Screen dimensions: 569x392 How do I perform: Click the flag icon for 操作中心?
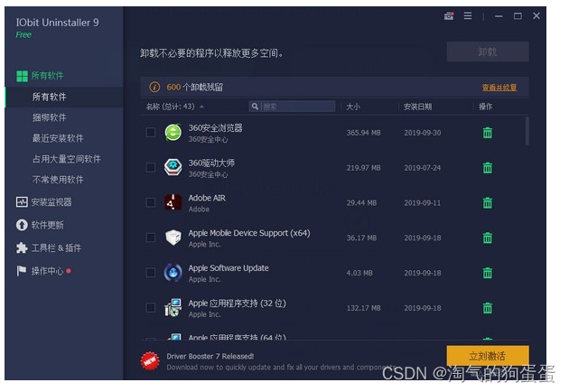point(22,271)
